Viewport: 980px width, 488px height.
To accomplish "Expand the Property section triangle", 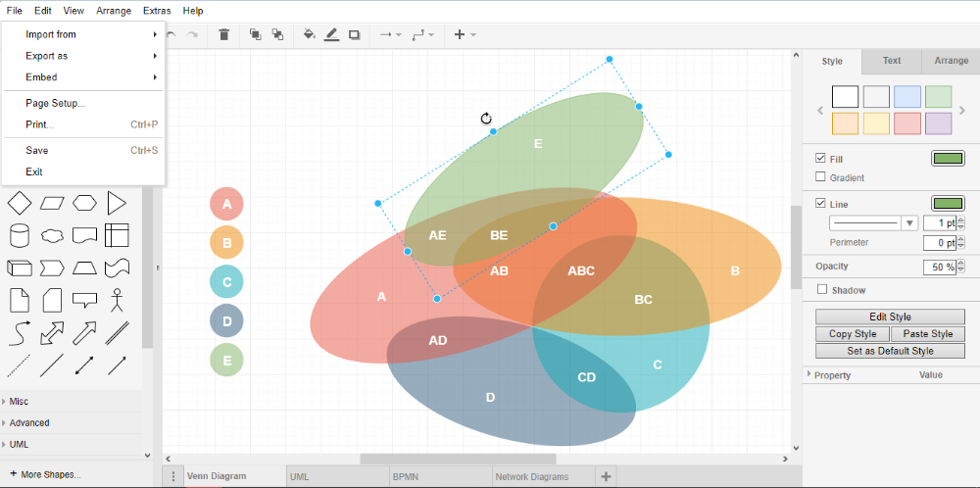I will [809, 374].
